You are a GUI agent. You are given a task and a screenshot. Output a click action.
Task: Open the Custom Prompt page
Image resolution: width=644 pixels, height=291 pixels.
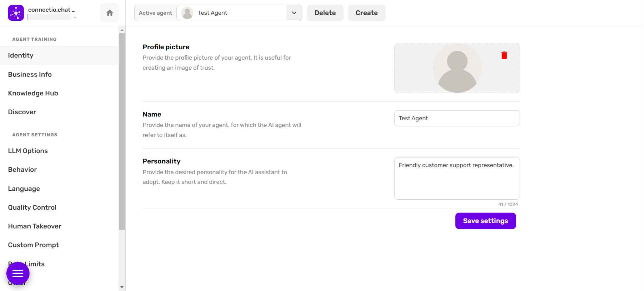[33, 245]
